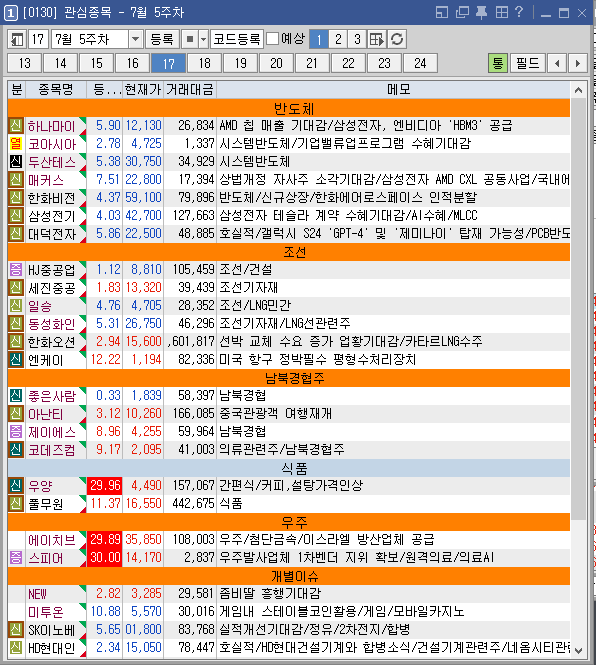Open the 7월 5주차 group dropdown
This screenshot has height=665, width=596.
pos(135,39)
